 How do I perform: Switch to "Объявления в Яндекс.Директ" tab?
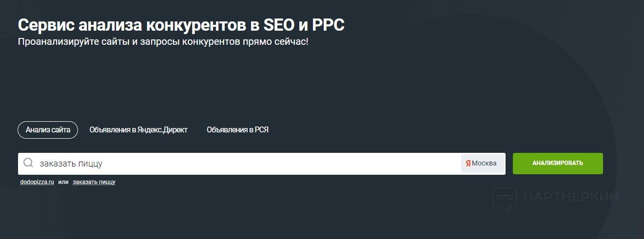point(138,130)
